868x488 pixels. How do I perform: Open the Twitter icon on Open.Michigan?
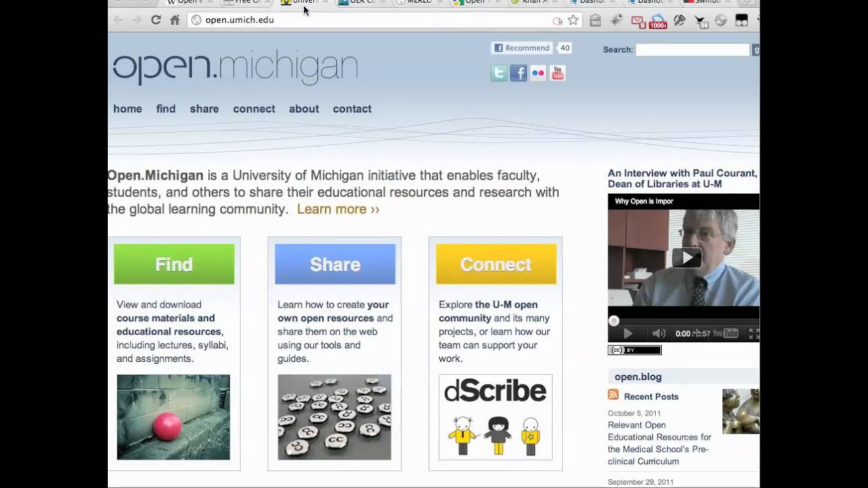click(499, 73)
